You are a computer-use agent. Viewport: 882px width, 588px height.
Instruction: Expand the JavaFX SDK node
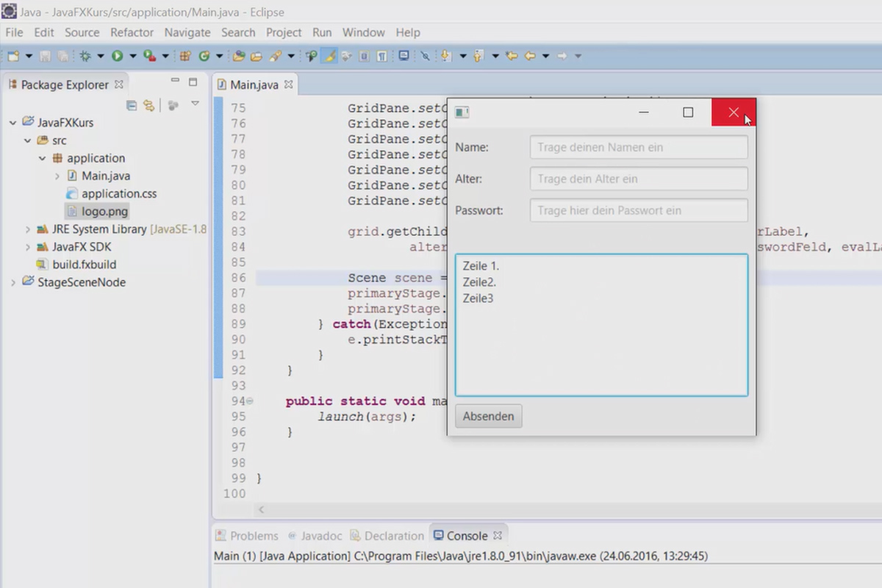(28, 247)
